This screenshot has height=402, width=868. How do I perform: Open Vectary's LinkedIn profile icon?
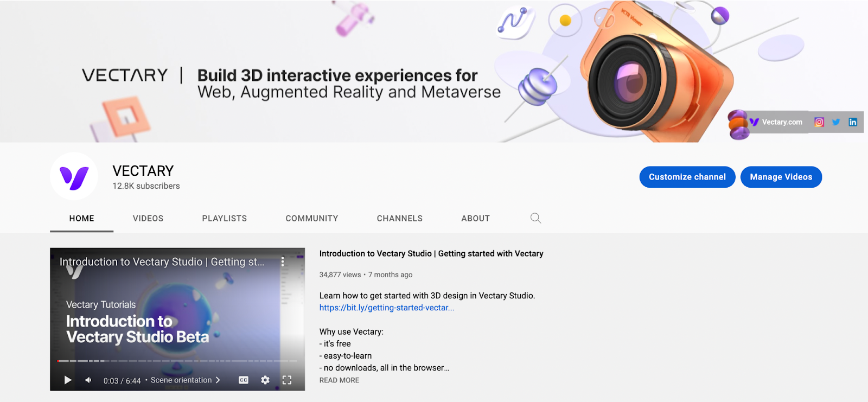click(x=853, y=122)
